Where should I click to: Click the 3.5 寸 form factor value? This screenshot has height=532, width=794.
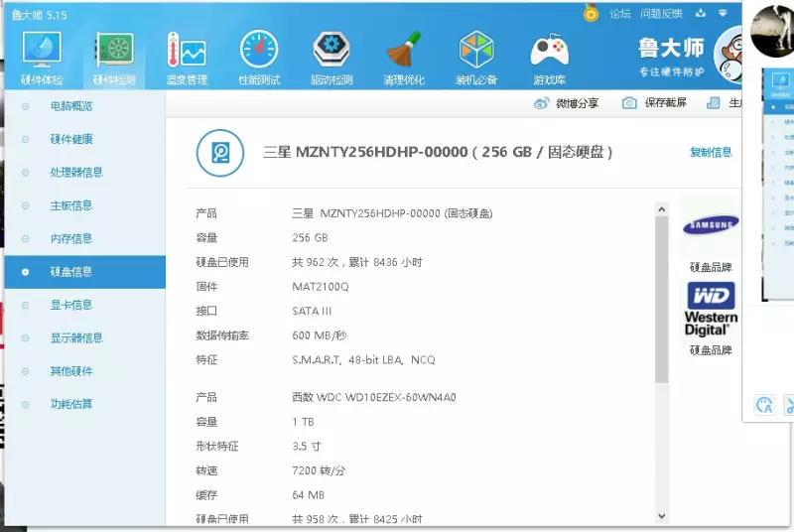coord(307,447)
